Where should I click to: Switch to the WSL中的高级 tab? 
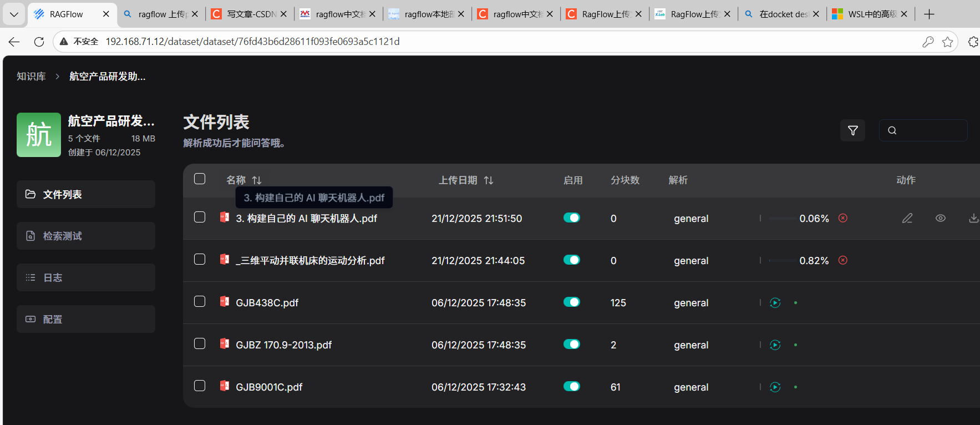(x=871, y=14)
